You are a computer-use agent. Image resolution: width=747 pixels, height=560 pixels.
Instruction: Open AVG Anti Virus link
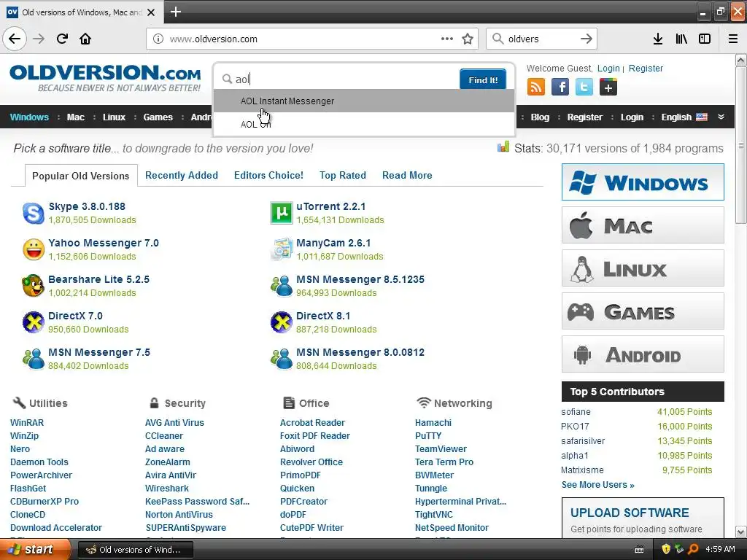click(x=174, y=422)
